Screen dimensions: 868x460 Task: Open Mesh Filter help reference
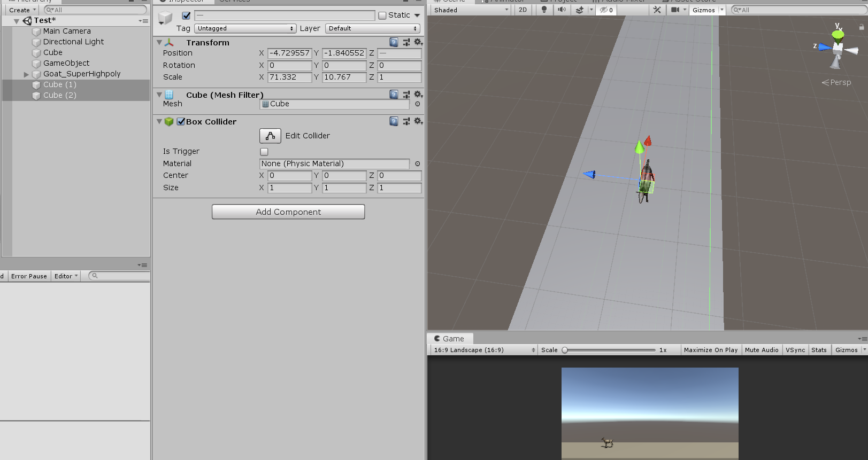[x=394, y=95]
